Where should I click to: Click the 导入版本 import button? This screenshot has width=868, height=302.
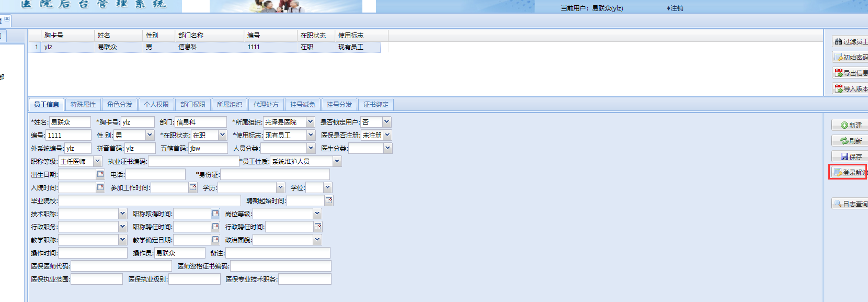pos(851,88)
